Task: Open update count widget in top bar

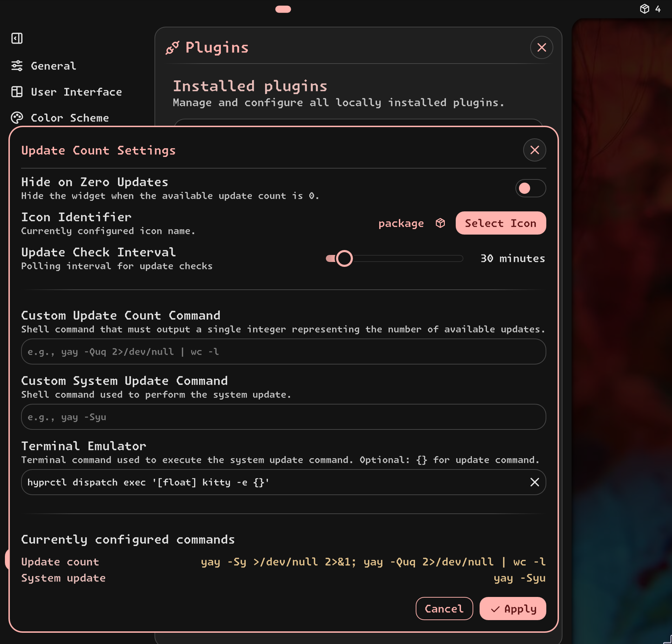Action: click(650, 9)
